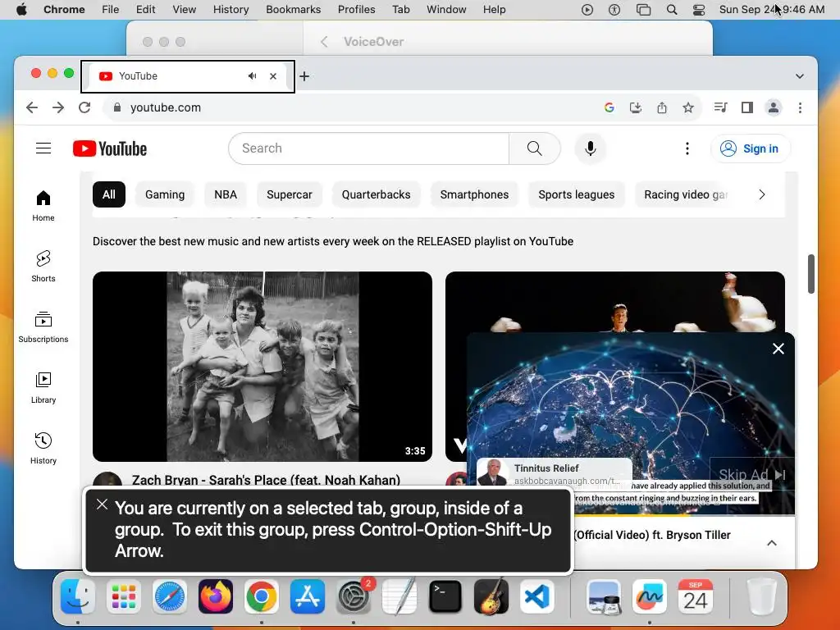Close the YouTube tab
Viewport: 840px width, 630px height.
click(273, 76)
